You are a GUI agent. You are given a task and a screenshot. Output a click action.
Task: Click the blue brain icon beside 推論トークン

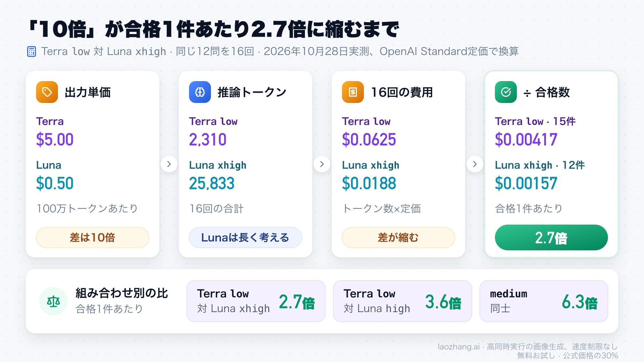[x=200, y=92]
